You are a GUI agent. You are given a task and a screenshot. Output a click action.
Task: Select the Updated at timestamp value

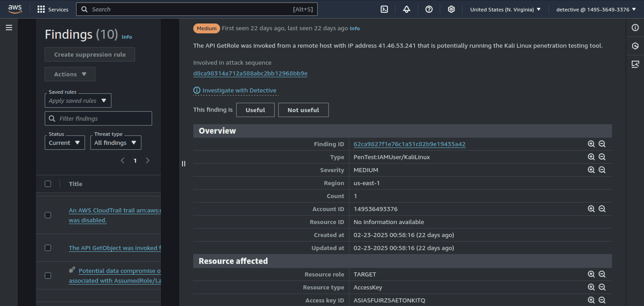pyautogui.click(x=404, y=248)
